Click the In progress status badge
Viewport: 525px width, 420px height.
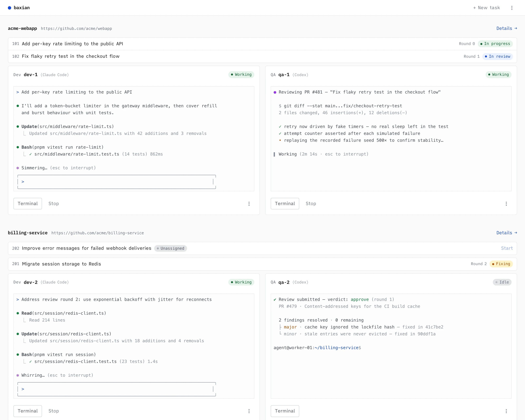coord(495,44)
